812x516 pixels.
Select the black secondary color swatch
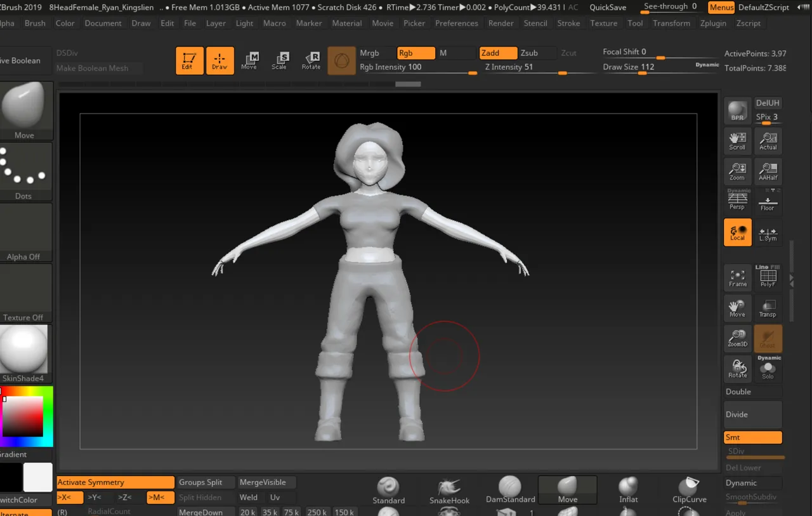click(x=11, y=477)
